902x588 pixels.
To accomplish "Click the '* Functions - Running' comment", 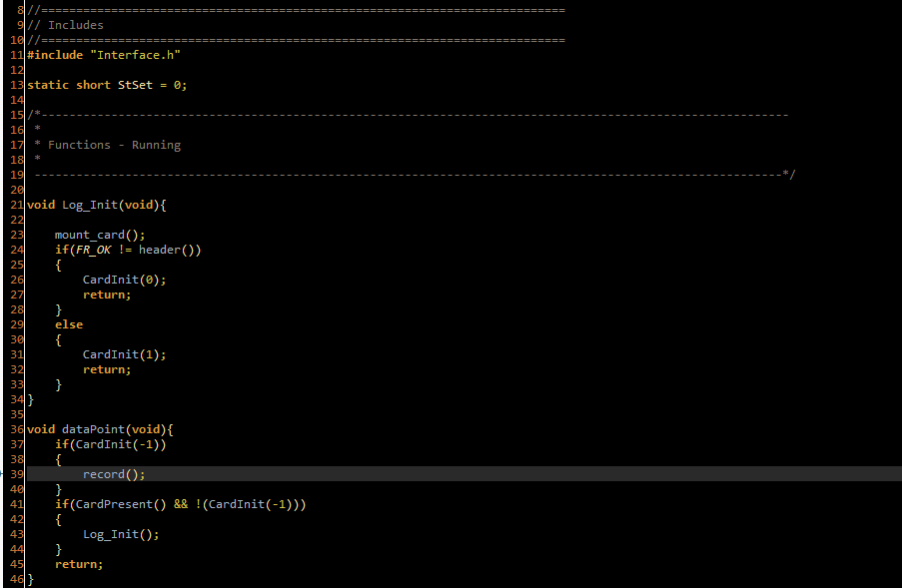I will tap(108, 145).
